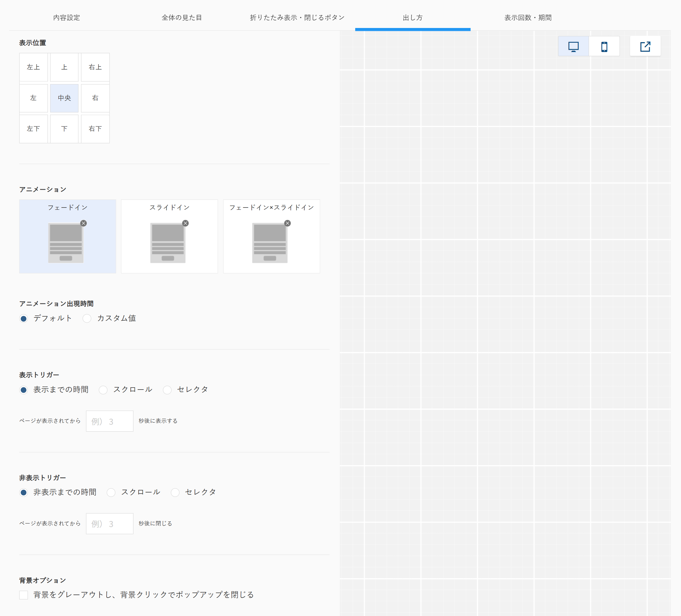The height and width of the screenshot is (616, 681).
Task: Select セレクタ under 非表示トリガー
Action: pos(175,492)
